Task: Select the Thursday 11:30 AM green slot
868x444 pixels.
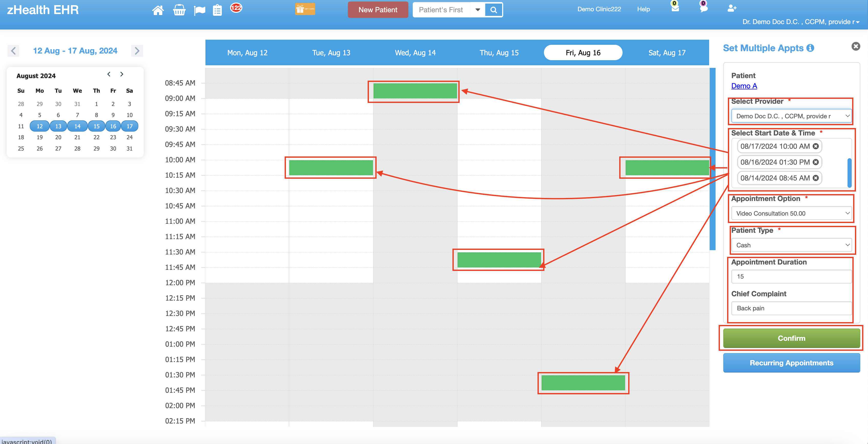Action: tap(499, 260)
